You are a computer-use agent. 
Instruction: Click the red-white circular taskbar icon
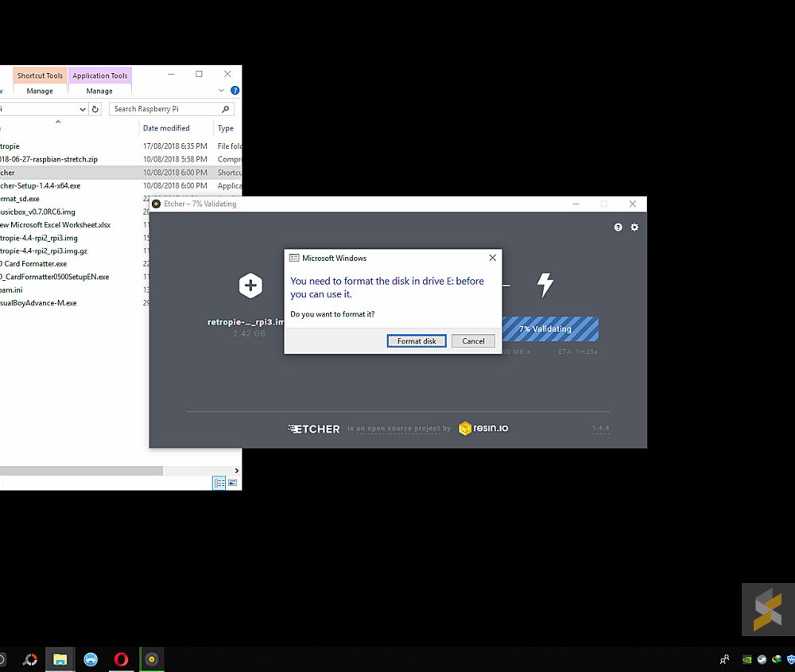(x=30, y=659)
